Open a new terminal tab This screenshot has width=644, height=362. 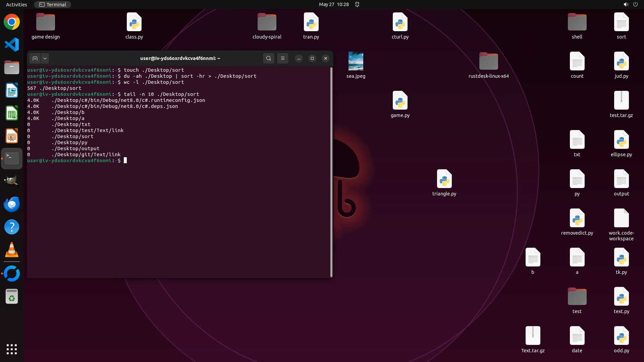click(35, 58)
